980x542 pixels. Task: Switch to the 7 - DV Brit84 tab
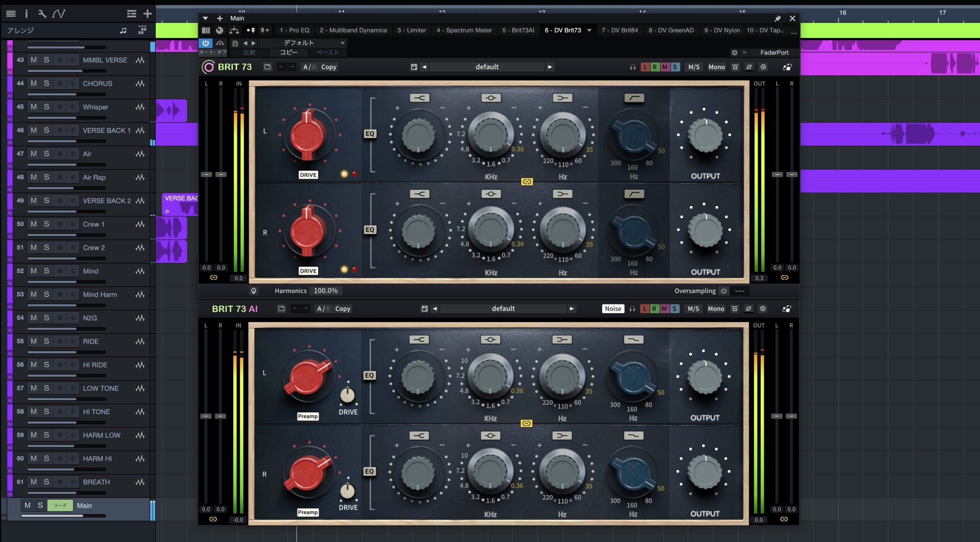tap(620, 30)
